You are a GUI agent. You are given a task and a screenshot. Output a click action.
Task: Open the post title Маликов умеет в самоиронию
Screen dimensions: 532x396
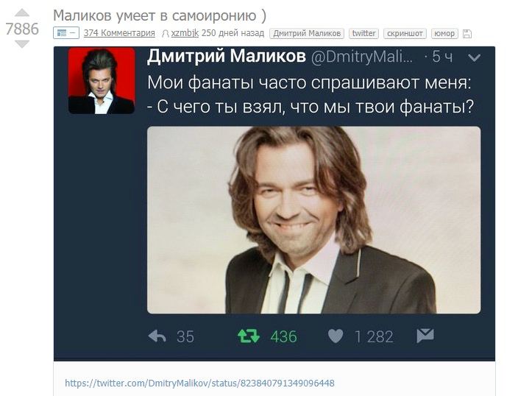tap(160, 15)
